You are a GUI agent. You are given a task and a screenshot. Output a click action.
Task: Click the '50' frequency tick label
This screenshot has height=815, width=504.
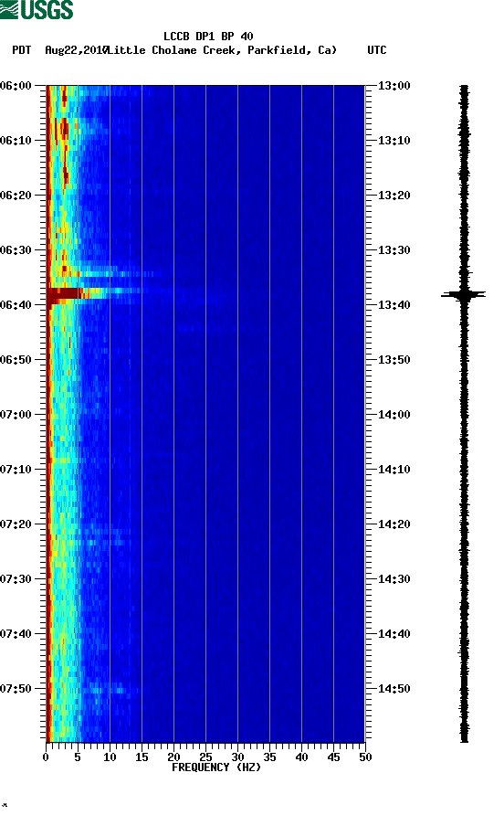pos(365,757)
